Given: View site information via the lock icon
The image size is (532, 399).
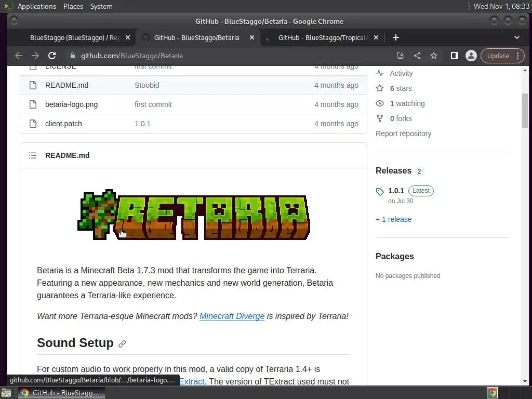Looking at the screenshot, I should 72,56.
